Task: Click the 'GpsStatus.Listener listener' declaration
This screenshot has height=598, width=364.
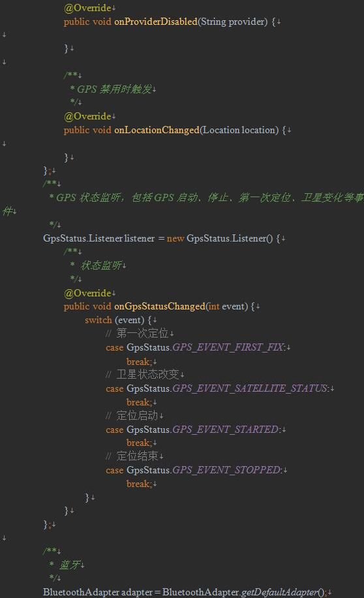Action: (x=99, y=238)
